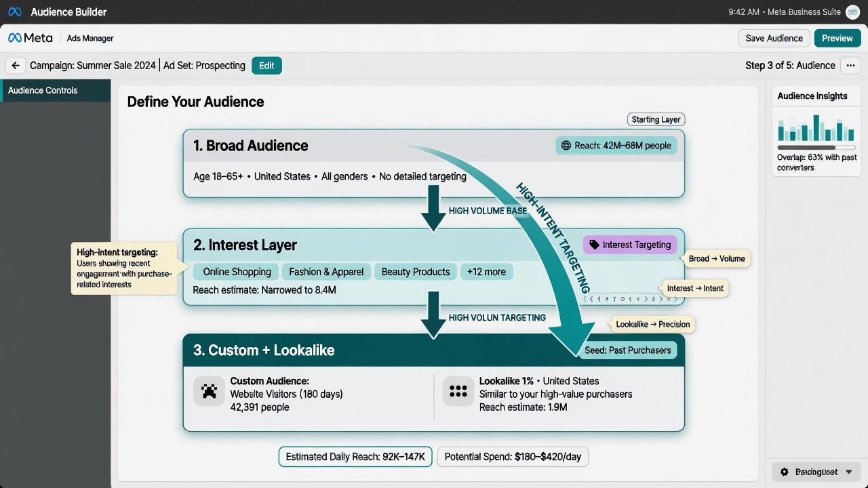This screenshot has width=868, height=488.
Task: Click the Starting Layer label
Action: pos(656,119)
